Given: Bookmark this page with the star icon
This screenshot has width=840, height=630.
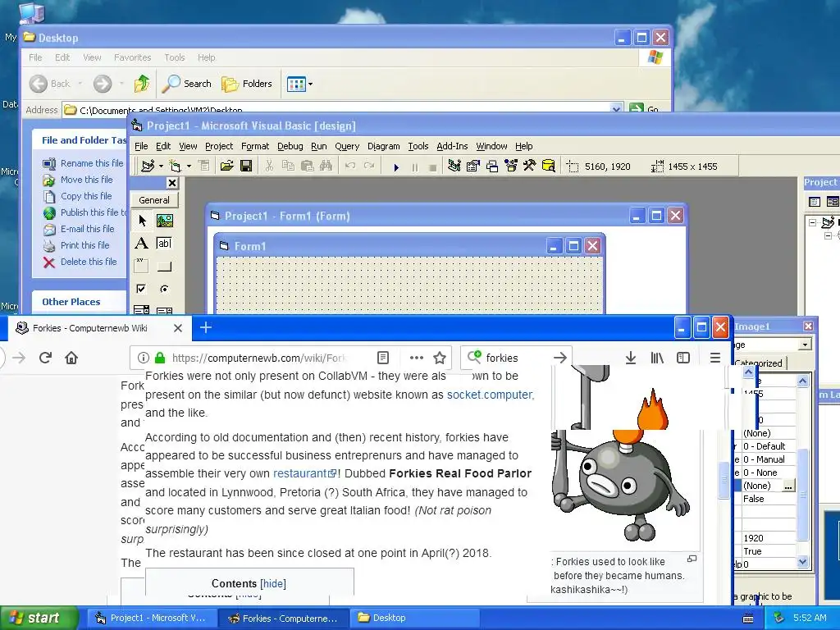Looking at the screenshot, I should (440, 358).
